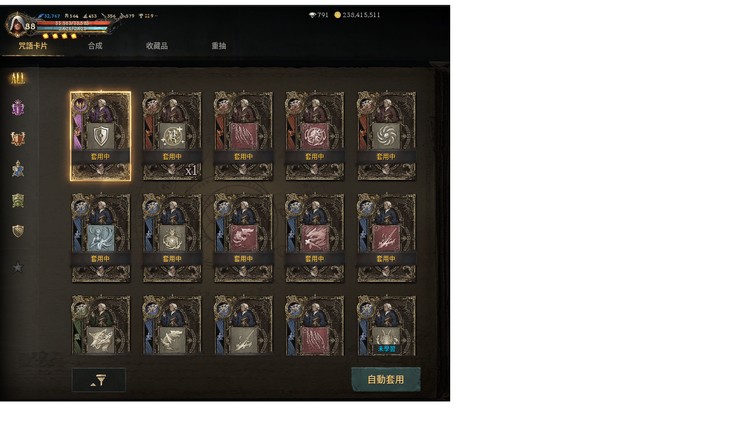Filter cards by plain shield grade
The height and width of the screenshot is (422, 750).
(x=18, y=231)
